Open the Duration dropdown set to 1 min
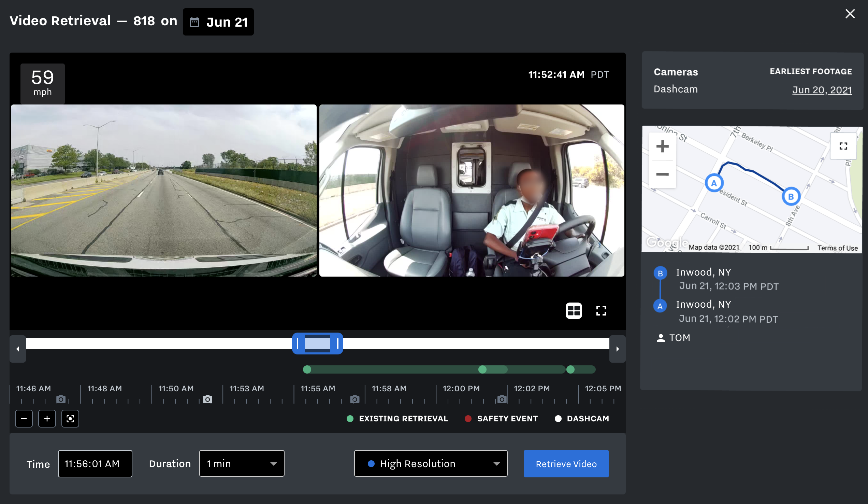 (x=242, y=464)
